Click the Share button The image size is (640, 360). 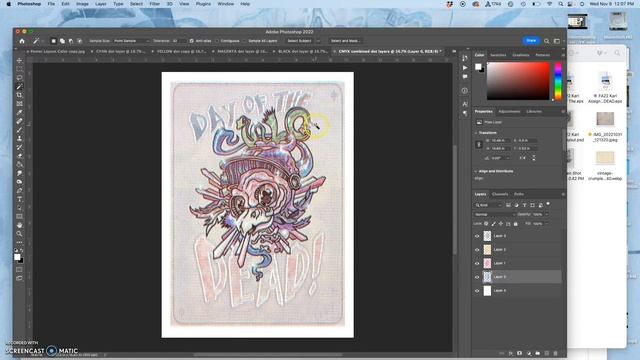531,40
